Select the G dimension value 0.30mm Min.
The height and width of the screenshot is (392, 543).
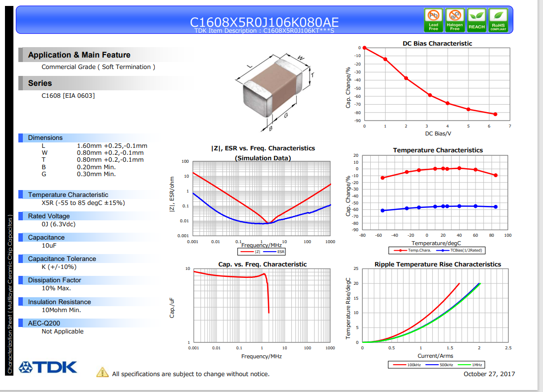pyautogui.click(x=96, y=174)
